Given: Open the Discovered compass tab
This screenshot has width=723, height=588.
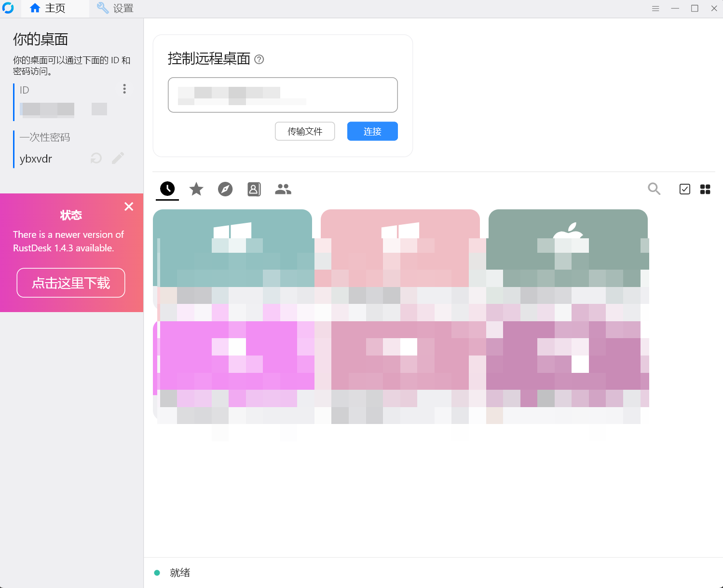Looking at the screenshot, I should click(x=225, y=189).
